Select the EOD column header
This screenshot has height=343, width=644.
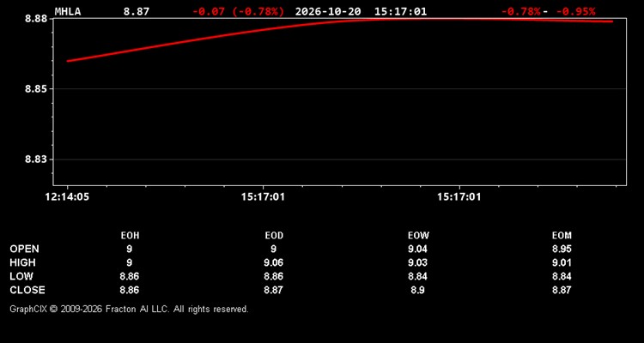tap(274, 236)
